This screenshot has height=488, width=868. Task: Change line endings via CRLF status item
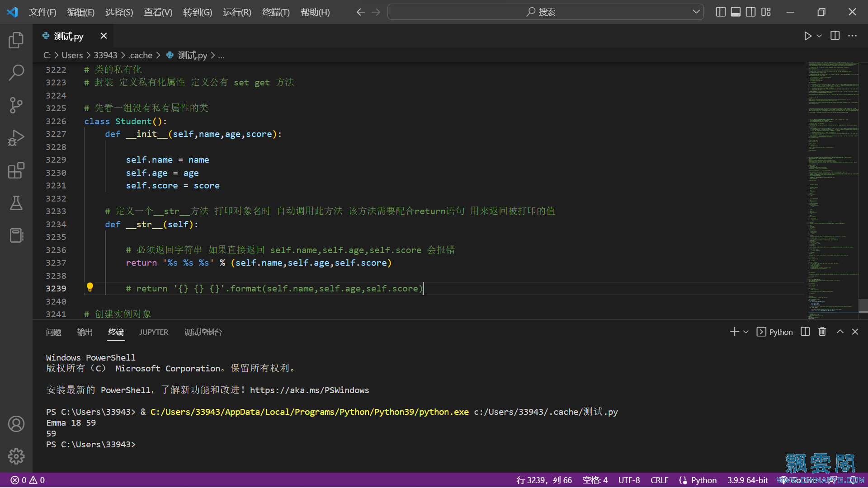pos(659,480)
